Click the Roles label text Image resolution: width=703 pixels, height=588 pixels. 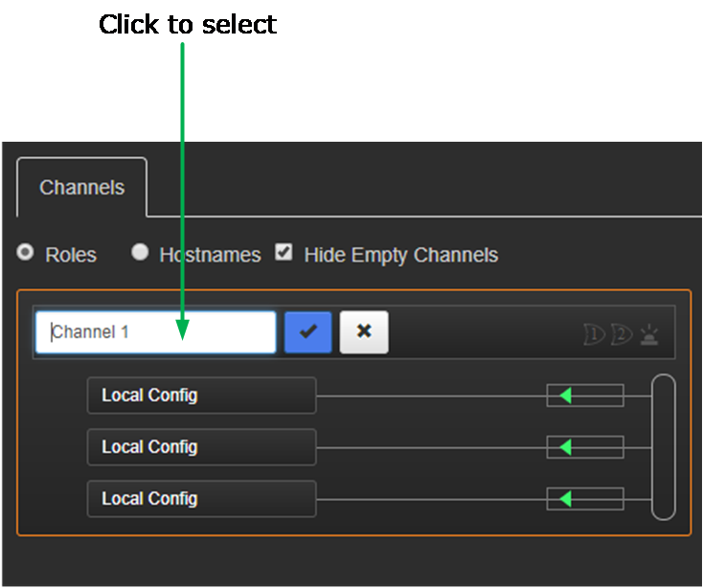(x=71, y=256)
